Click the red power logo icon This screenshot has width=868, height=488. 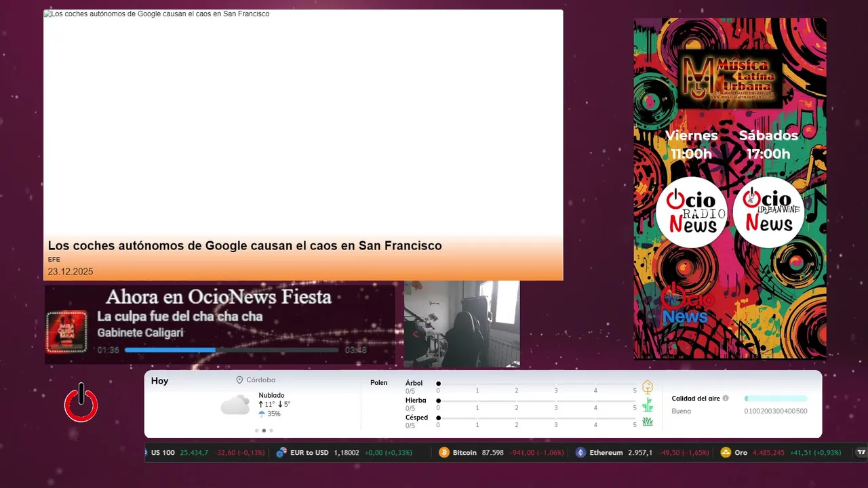(81, 403)
